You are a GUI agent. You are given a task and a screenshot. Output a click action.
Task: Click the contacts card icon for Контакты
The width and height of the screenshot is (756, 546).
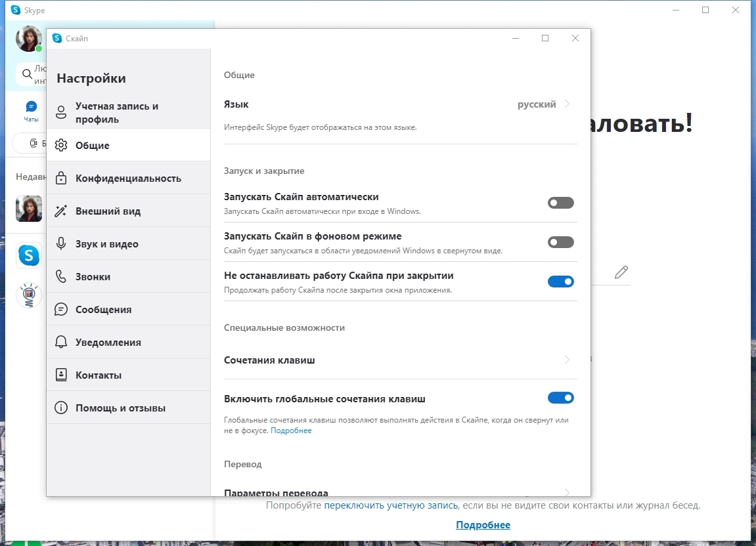[60, 375]
